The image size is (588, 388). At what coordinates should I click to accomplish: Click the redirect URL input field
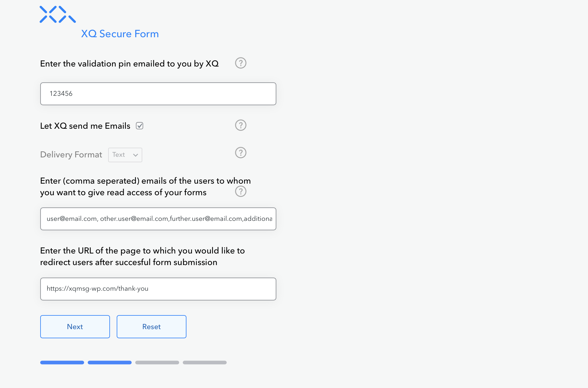[x=158, y=289]
